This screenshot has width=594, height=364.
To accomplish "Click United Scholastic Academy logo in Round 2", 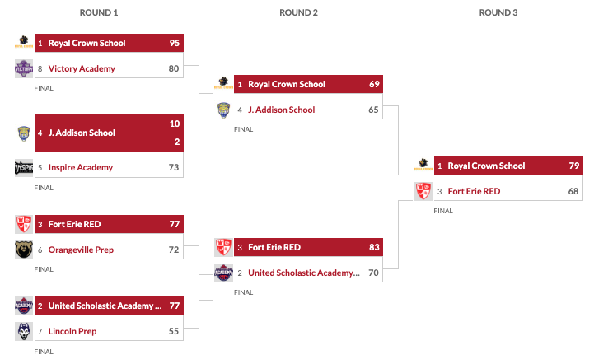I will click(223, 273).
